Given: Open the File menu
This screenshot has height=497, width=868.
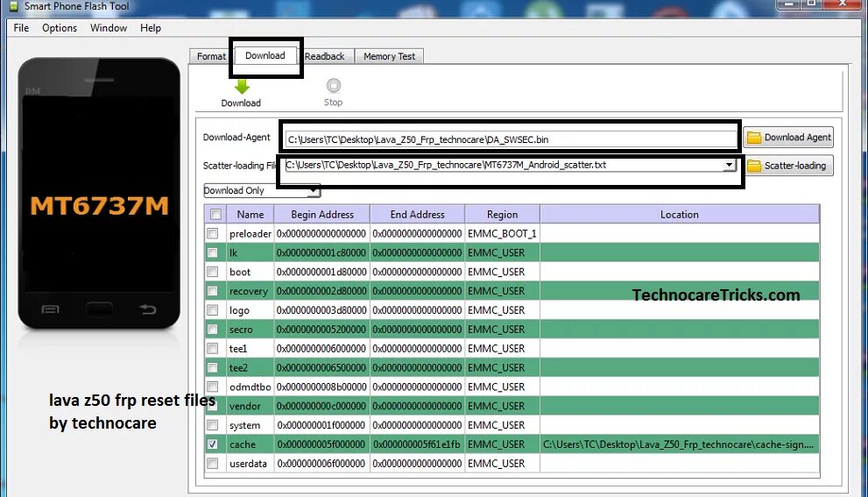Looking at the screenshot, I should tap(21, 28).
